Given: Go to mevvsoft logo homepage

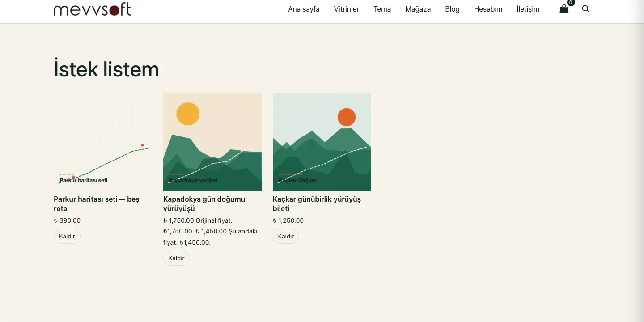Looking at the screenshot, I should (93, 9).
